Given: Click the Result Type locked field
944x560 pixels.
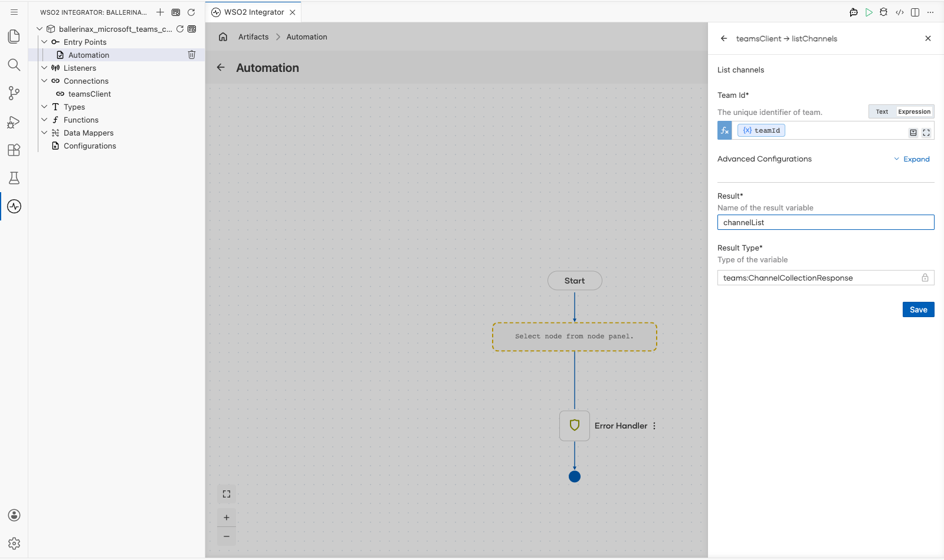Looking at the screenshot, I should coord(825,278).
